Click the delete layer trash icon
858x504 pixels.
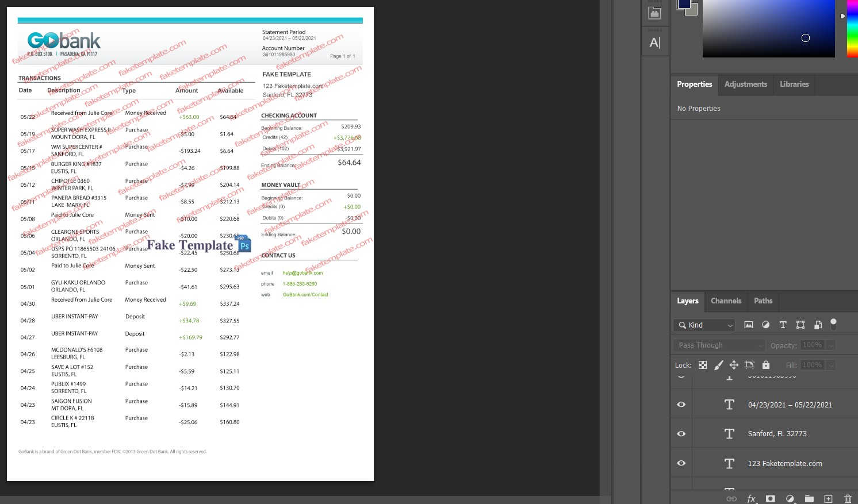[848, 499]
